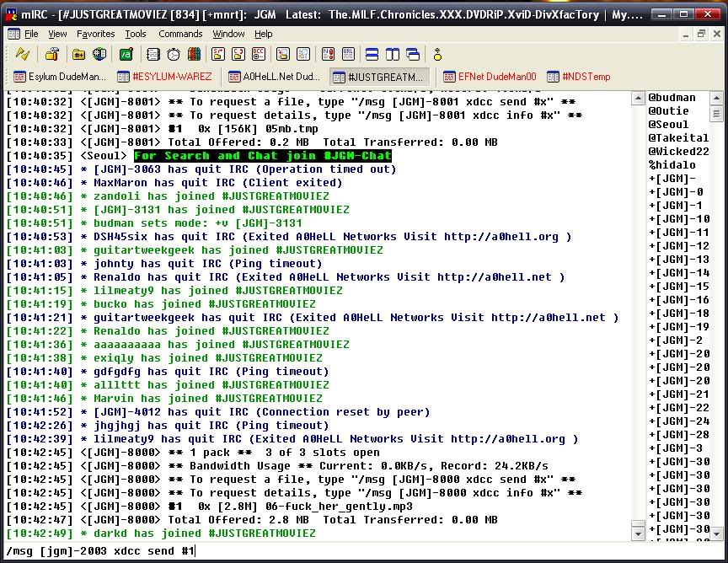This screenshot has height=563, width=728.
Task: Tile windows horizontally using toolbar icon
Action: coord(372,55)
